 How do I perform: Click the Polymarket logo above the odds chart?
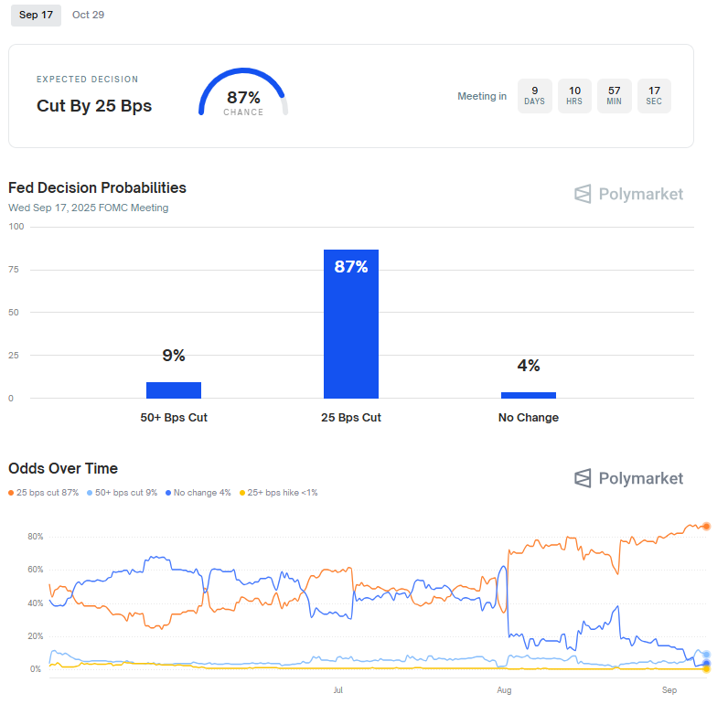tap(628, 478)
